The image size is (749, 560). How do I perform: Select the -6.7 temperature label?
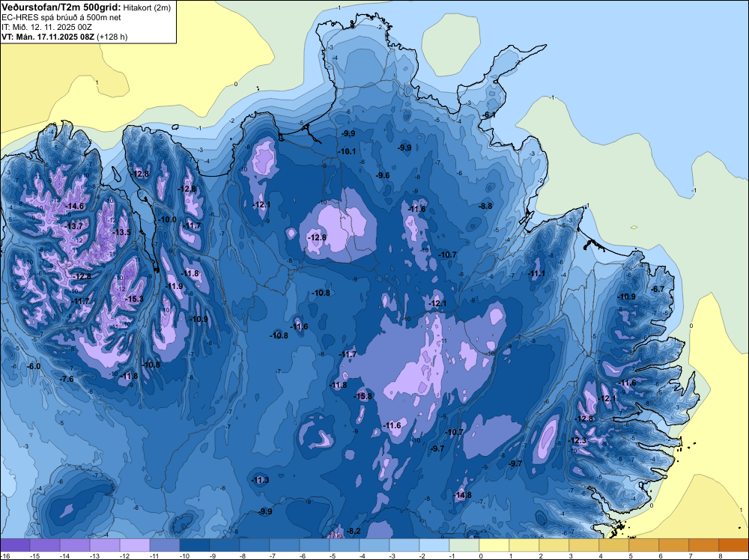coord(658,289)
